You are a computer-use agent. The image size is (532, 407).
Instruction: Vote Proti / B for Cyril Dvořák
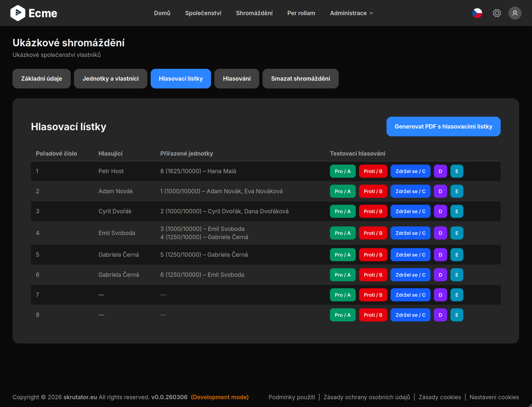click(x=373, y=211)
